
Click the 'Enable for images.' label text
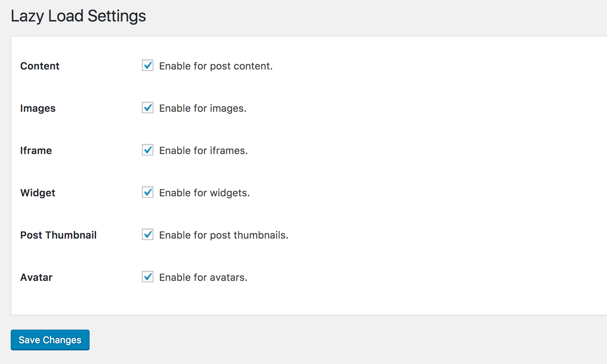coord(203,108)
